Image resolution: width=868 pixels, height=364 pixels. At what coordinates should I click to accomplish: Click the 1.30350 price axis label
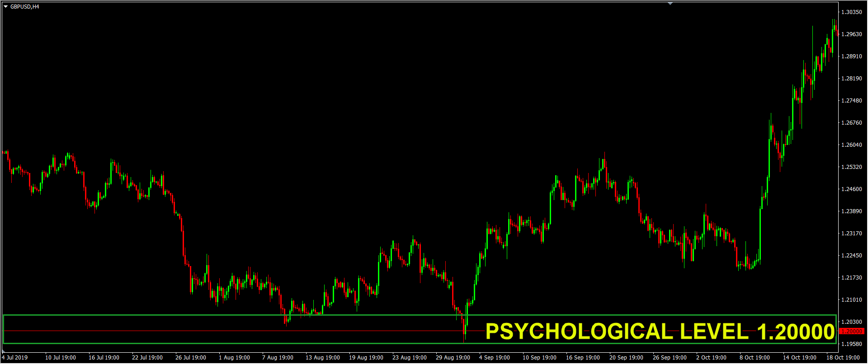(x=851, y=12)
